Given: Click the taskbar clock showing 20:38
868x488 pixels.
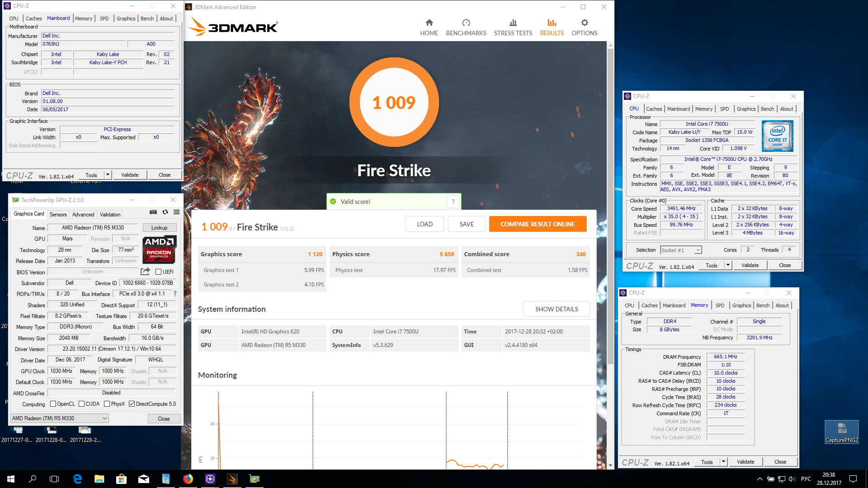Looking at the screenshot, I should [829, 479].
